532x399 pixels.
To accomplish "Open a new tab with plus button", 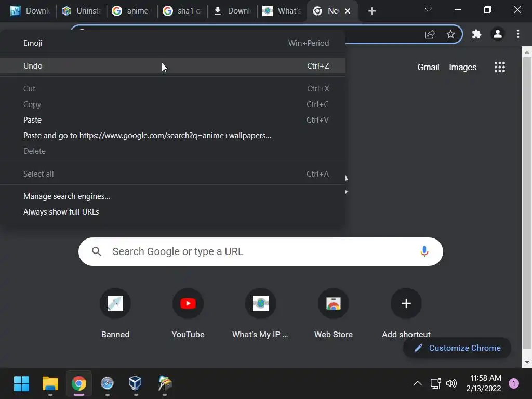I will click(372, 11).
